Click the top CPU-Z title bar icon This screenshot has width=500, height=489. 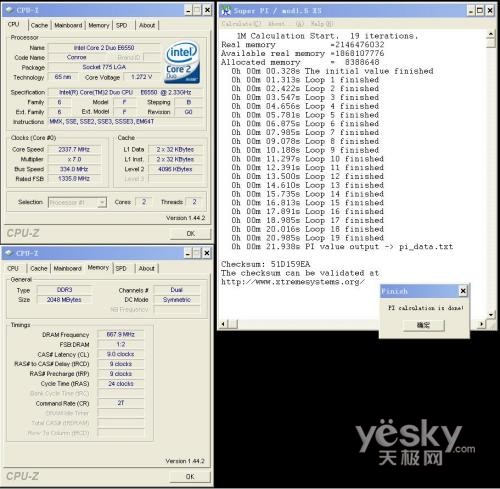[10, 10]
